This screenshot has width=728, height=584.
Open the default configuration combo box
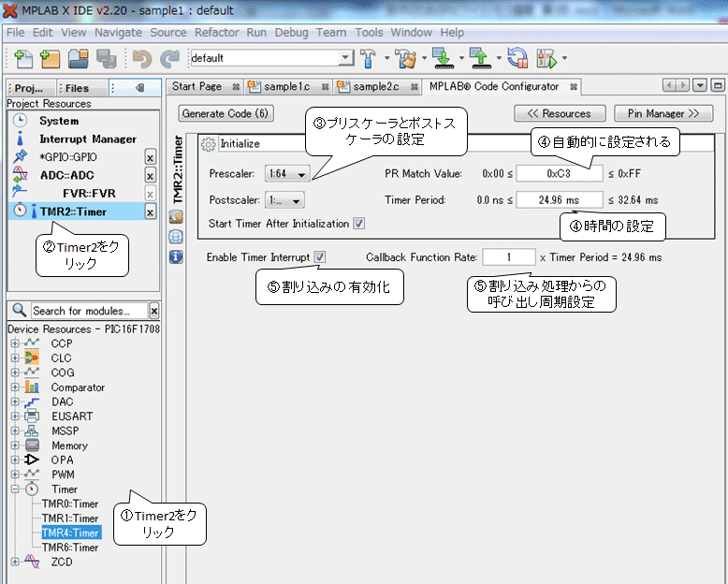[x=270, y=58]
